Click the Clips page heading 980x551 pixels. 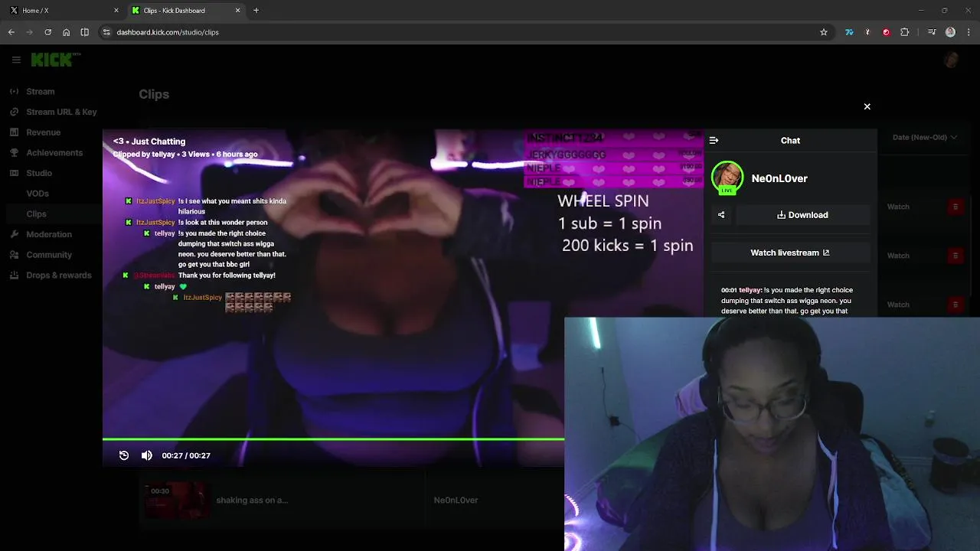(x=154, y=94)
